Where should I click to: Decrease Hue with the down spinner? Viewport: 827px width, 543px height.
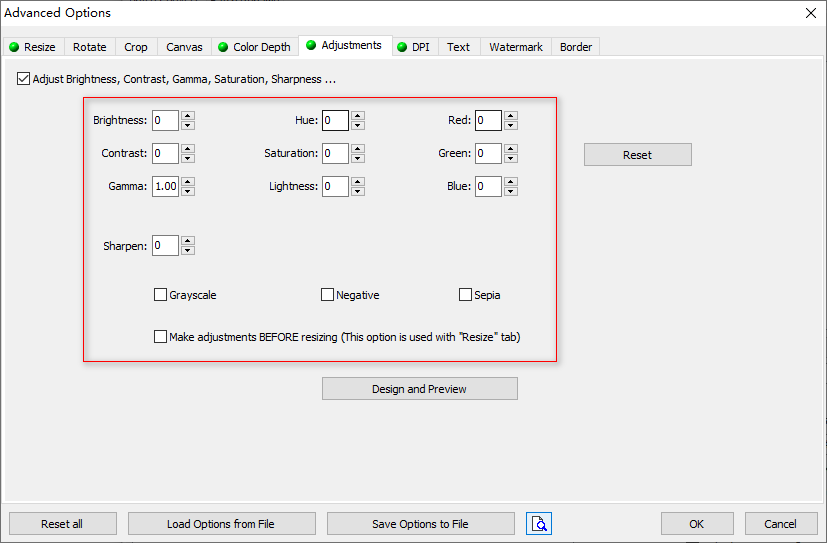(358, 125)
